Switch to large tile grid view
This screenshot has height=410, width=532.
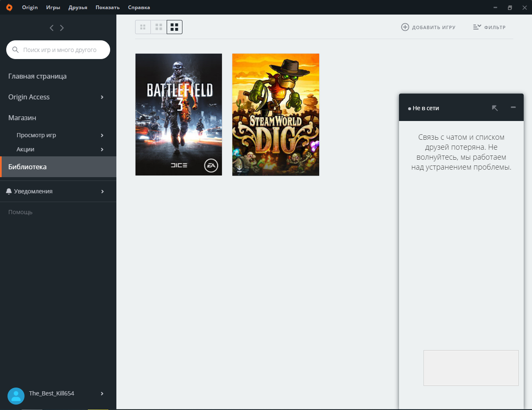tap(175, 27)
